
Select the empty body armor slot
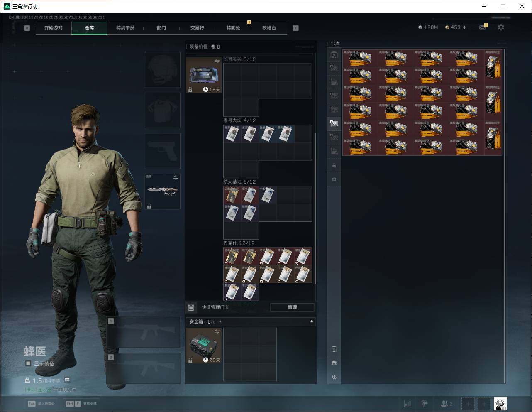pyautogui.click(x=162, y=110)
